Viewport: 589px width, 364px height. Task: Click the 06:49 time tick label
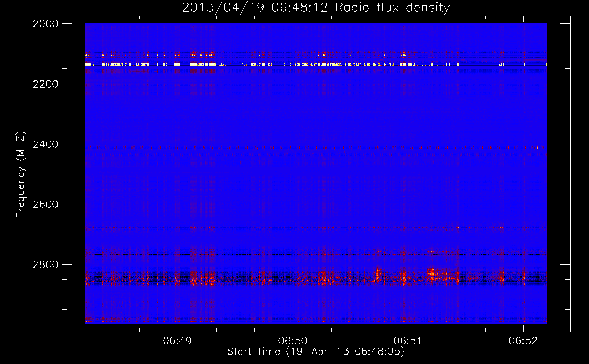tap(177, 341)
